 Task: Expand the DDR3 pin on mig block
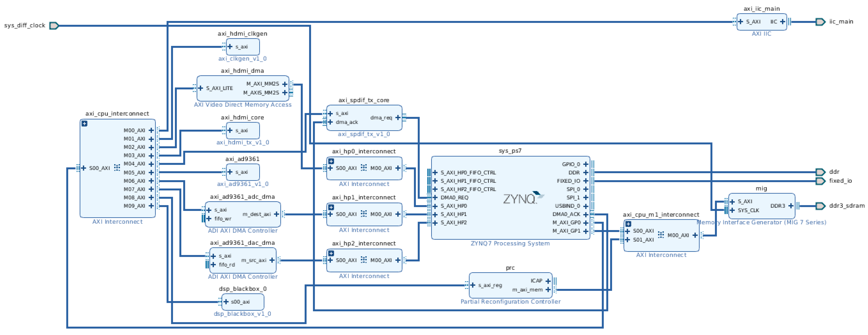coord(791,206)
